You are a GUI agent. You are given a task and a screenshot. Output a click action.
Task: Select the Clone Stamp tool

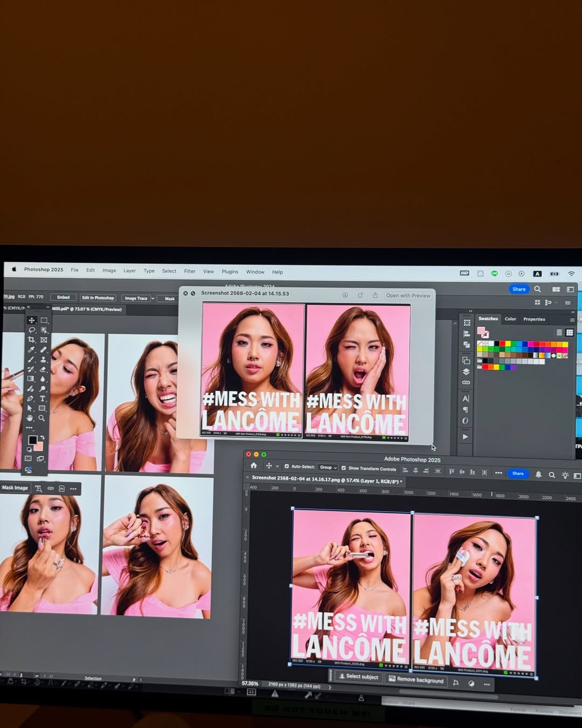[x=44, y=360]
